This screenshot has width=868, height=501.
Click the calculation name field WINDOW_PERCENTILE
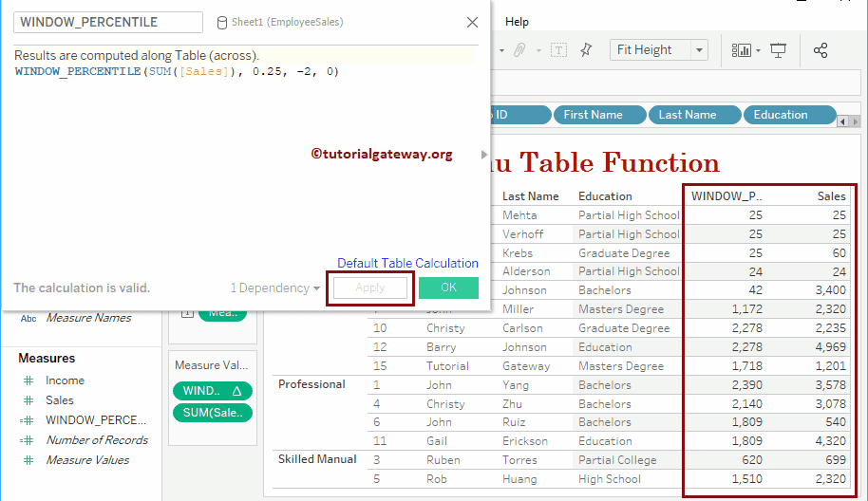click(108, 22)
